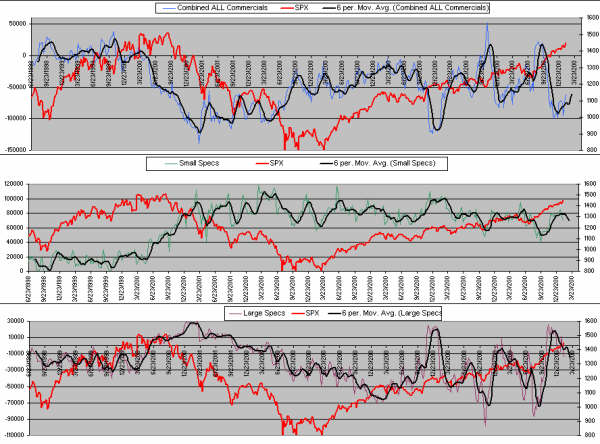
Task: Click the -100000 axis label in the Commercials chart
Action: point(16,118)
